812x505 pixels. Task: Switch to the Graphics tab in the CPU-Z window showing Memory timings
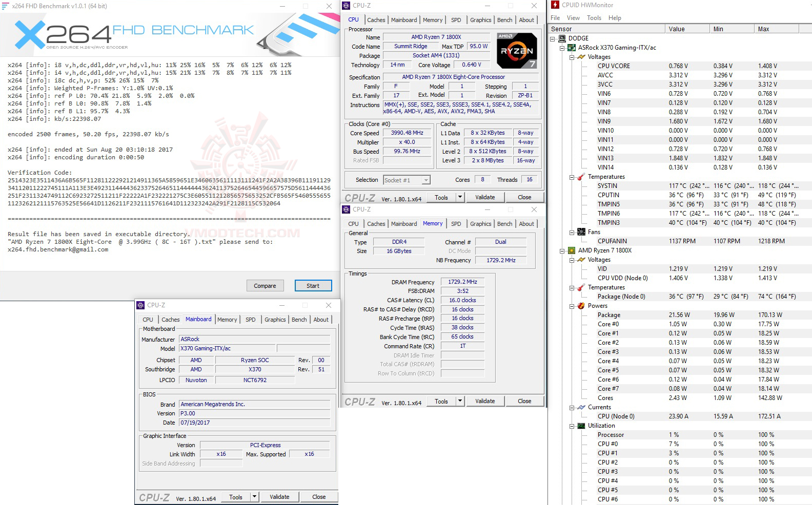(x=480, y=224)
